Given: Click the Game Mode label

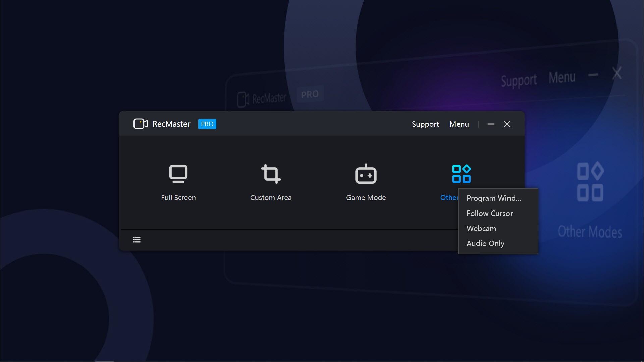Looking at the screenshot, I should tap(366, 197).
